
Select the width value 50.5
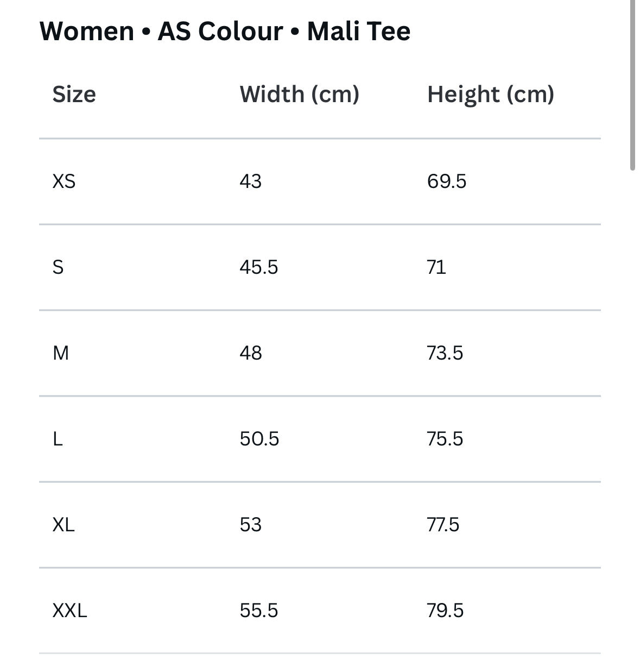click(x=259, y=439)
